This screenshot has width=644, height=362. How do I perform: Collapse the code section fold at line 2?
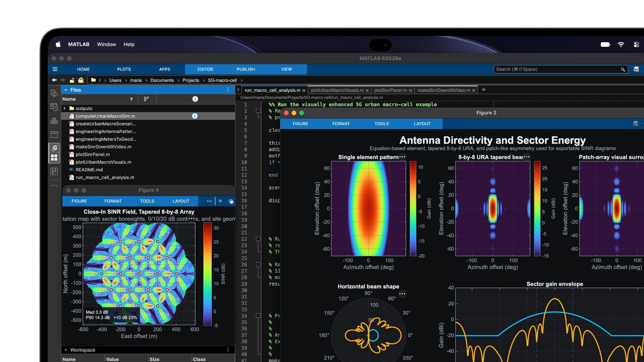(x=258, y=111)
